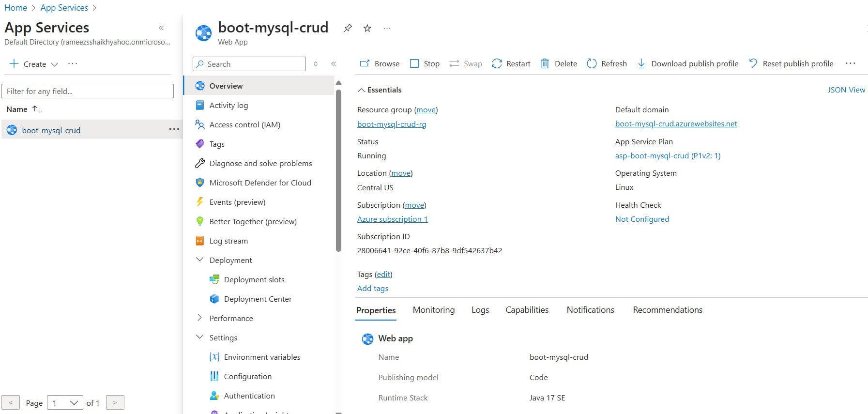Image resolution: width=868 pixels, height=414 pixels.
Task: Click the plus Create button
Action: coord(28,64)
